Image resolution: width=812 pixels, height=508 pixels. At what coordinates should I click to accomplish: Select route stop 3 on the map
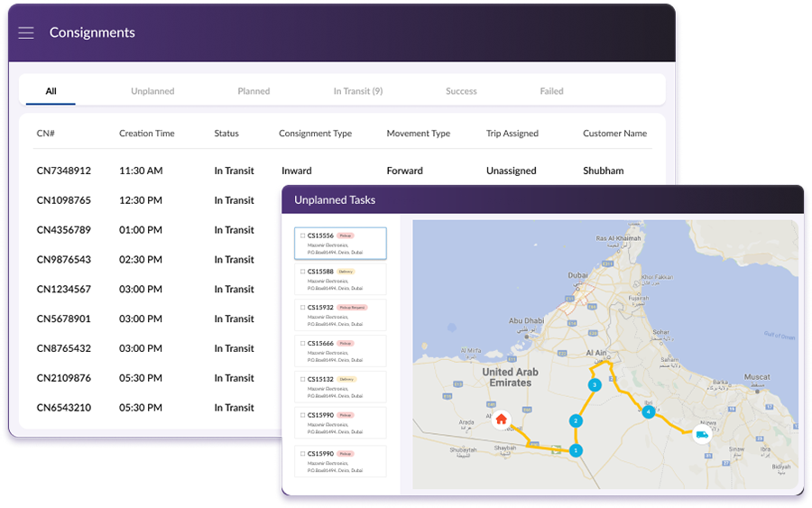[594, 384]
